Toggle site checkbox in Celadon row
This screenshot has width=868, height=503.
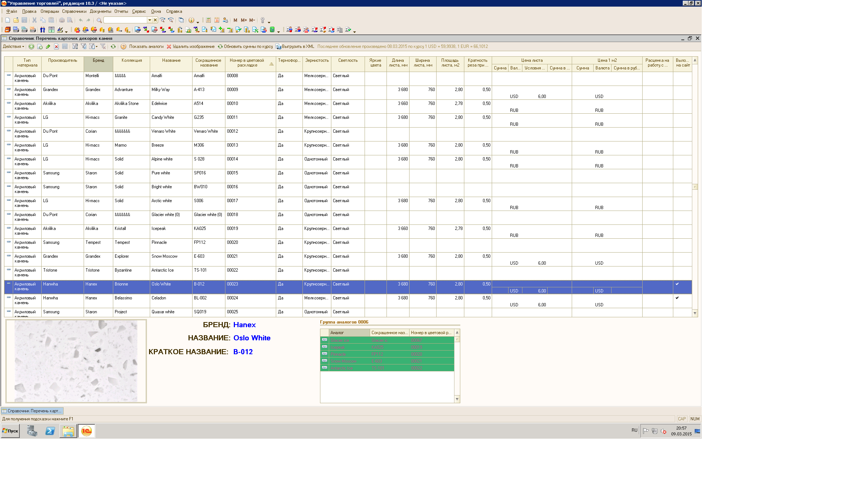pyautogui.click(x=677, y=298)
